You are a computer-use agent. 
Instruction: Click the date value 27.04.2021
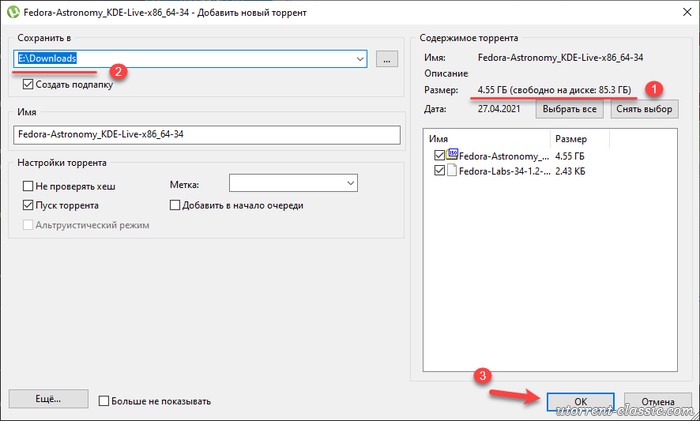(x=499, y=109)
